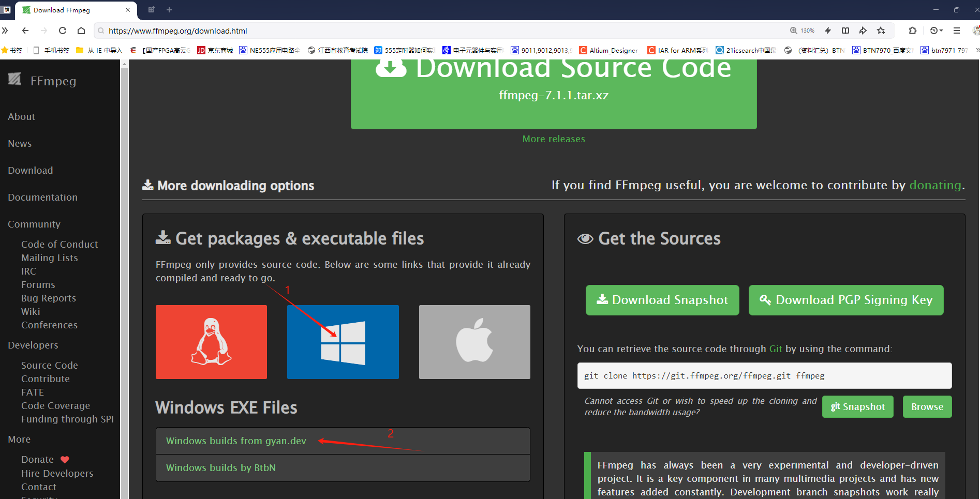Click the grayed-out forward arrow
This screenshot has width=980, height=499.
tap(44, 31)
